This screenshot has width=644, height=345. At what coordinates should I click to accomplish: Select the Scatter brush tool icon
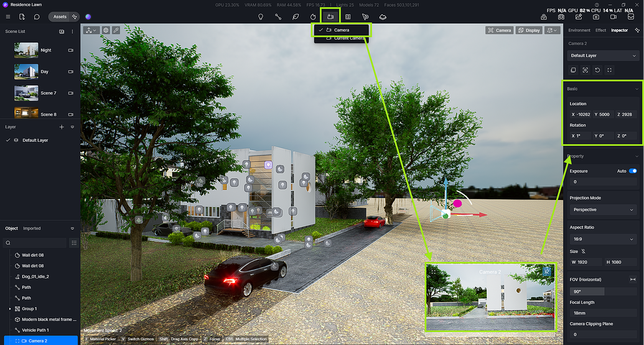point(365,17)
